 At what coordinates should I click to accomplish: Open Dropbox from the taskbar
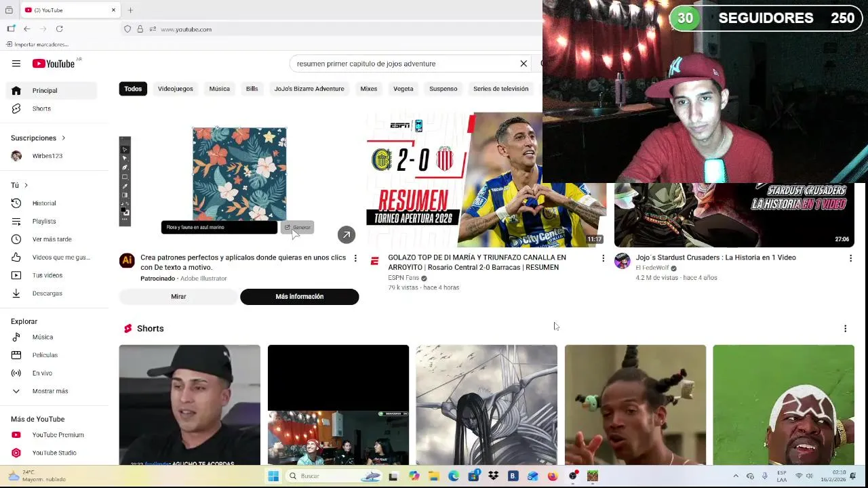click(x=493, y=476)
